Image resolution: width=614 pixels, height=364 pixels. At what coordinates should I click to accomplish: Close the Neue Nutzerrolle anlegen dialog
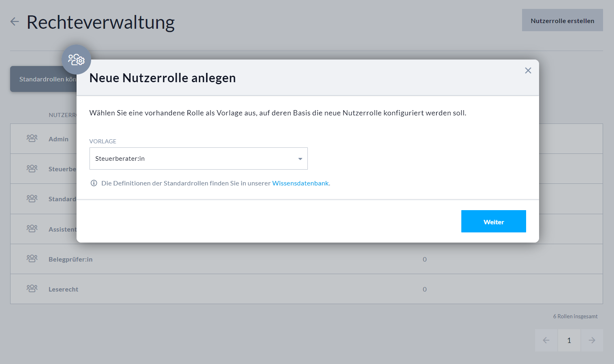pos(528,70)
